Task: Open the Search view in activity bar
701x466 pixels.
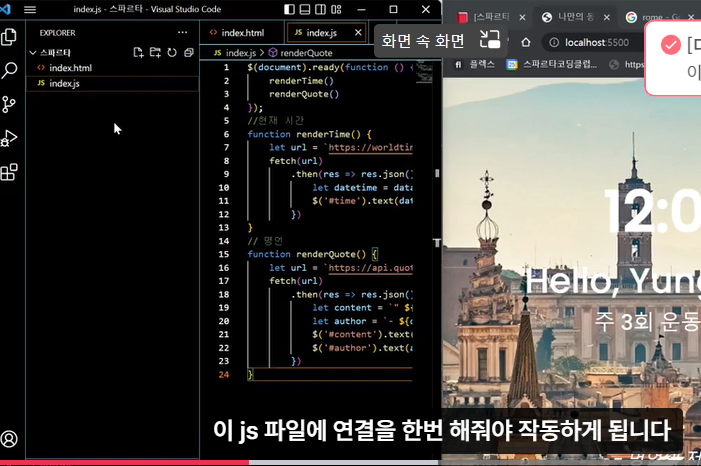Action: click(9, 71)
